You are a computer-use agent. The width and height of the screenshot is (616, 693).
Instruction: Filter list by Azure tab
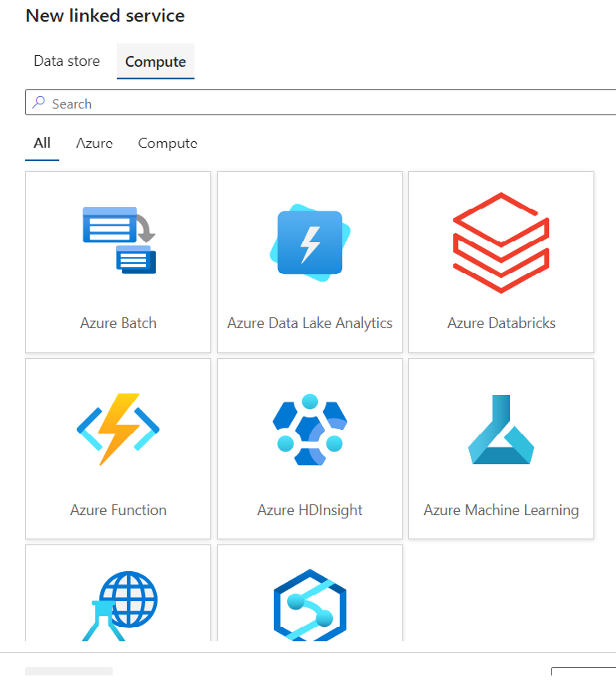94,144
